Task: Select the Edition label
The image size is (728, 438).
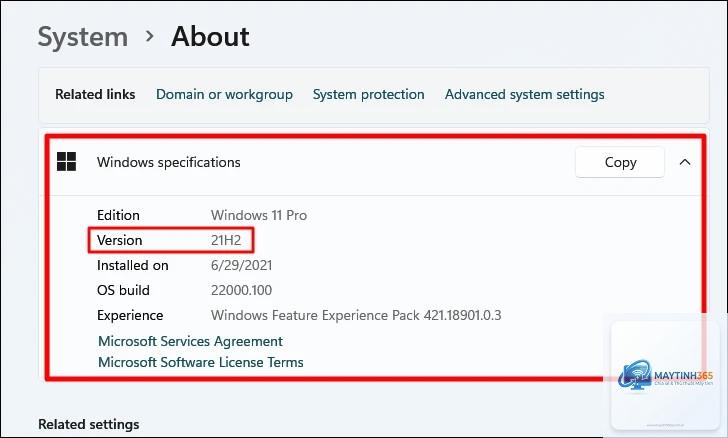Action: coord(118,216)
